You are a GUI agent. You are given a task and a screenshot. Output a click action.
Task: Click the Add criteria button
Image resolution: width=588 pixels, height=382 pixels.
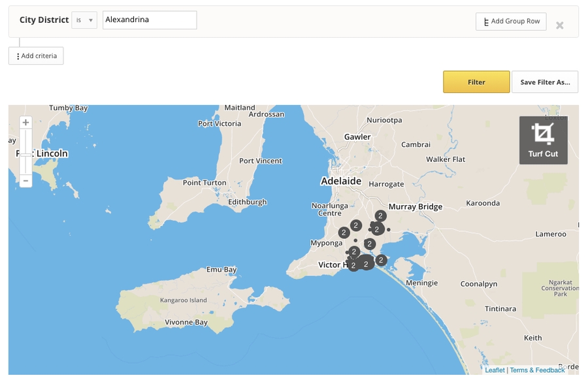click(x=36, y=56)
